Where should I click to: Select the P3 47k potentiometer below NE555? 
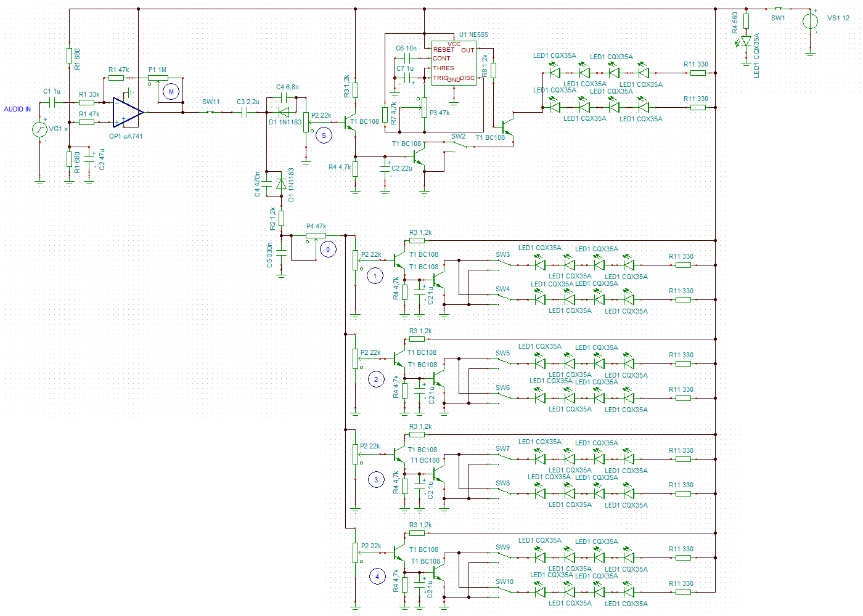[x=423, y=108]
